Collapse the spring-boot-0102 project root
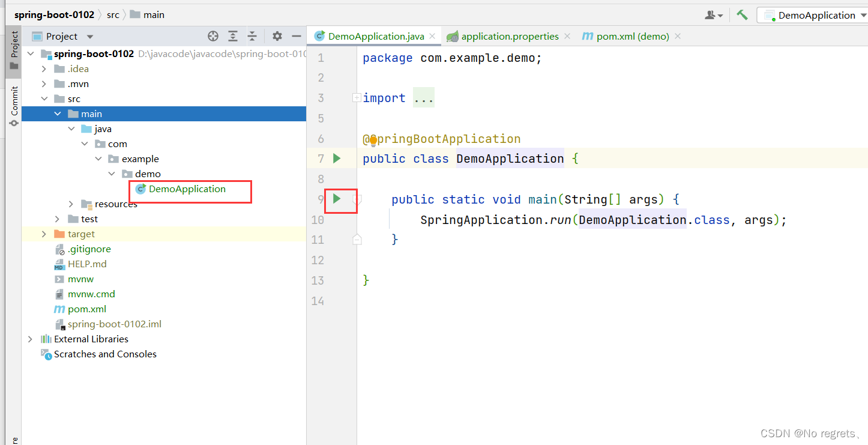868x445 pixels. point(30,54)
